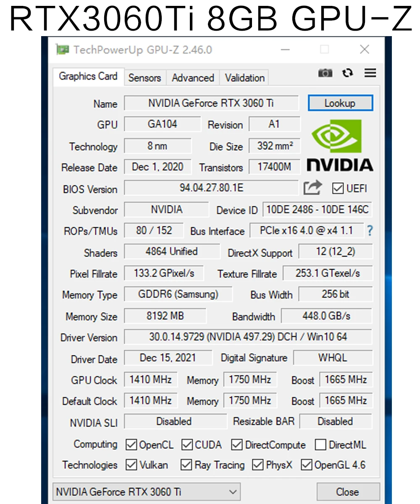420x504 pixels.
Task: Open the Advanced tab
Action: pos(193,78)
